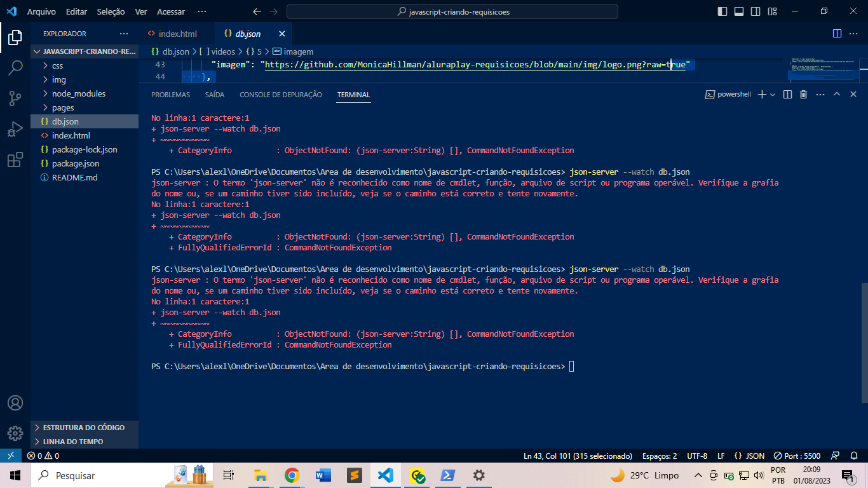
Task: Split the editor to the right
Action: coord(837,34)
